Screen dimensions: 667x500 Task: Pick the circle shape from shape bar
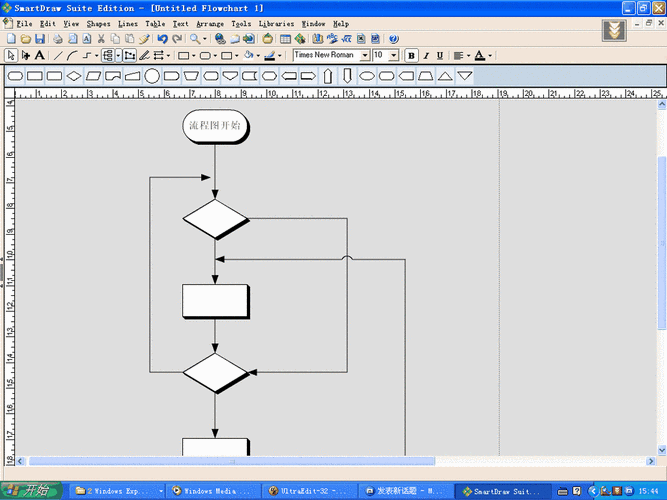coord(151,76)
